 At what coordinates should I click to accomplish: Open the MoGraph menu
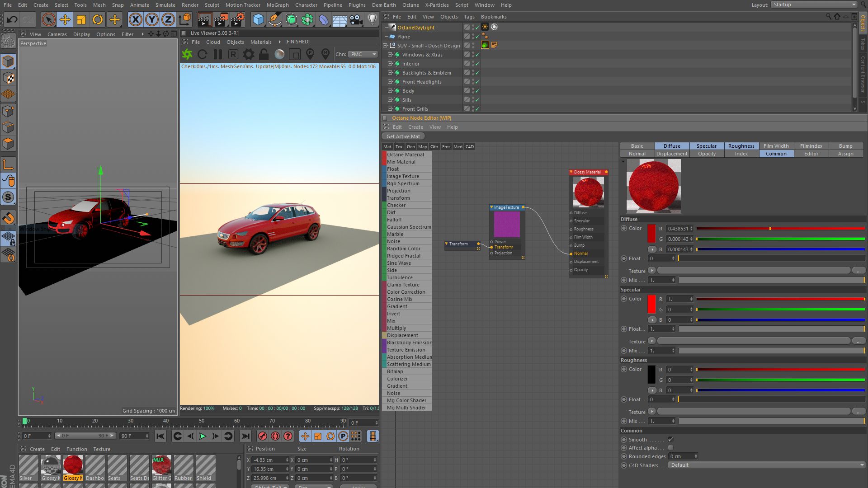pos(278,5)
